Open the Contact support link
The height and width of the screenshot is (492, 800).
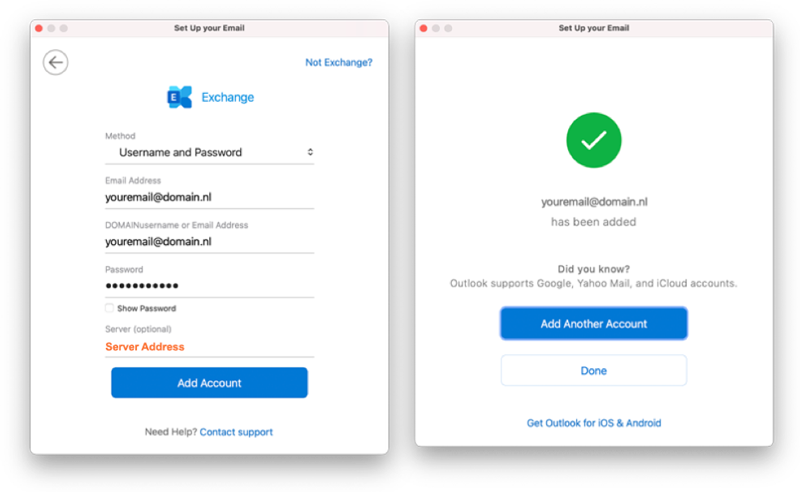point(236,432)
